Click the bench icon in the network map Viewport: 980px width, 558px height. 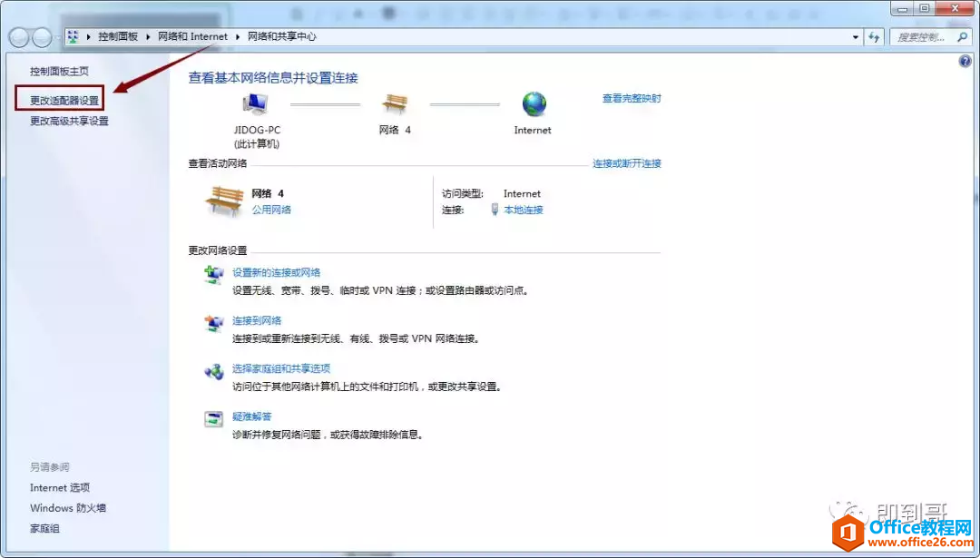click(395, 104)
